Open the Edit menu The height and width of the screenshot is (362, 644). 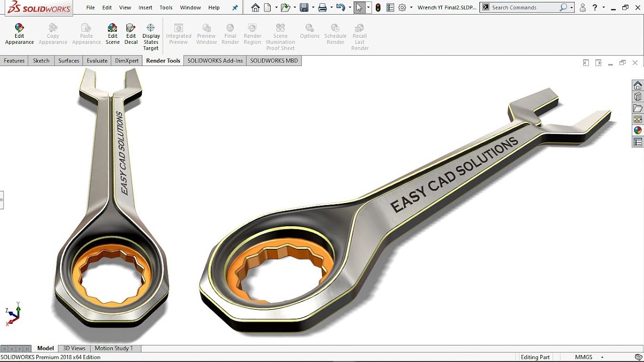tap(107, 8)
